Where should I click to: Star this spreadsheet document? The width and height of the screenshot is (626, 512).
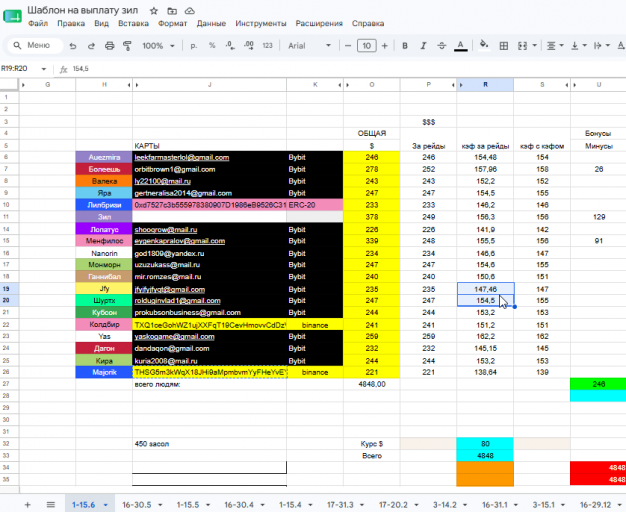(x=154, y=11)
